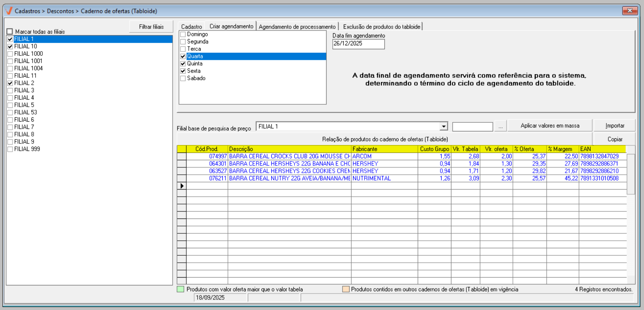Tick the Sabado day checkbox

point(183,79)
